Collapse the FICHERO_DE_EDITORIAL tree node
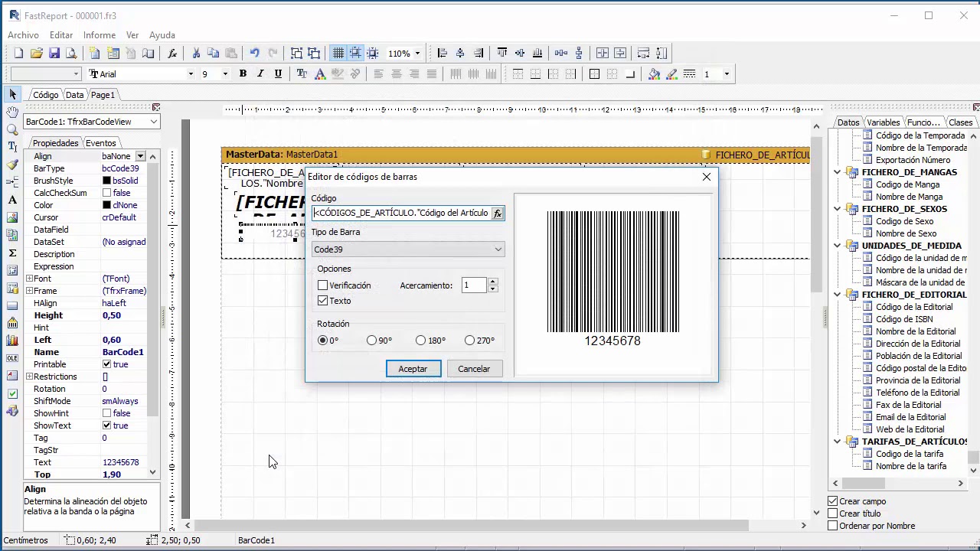 (838, 295)
